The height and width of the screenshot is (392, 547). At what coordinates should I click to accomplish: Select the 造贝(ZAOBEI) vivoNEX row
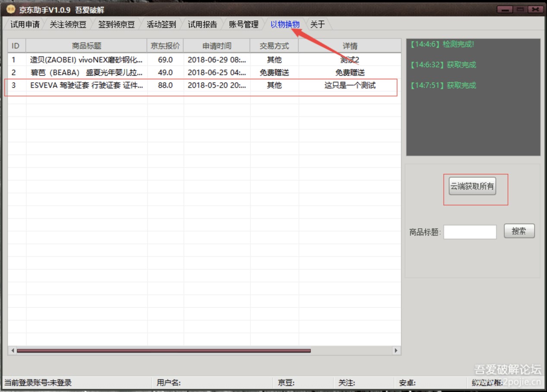86,60
